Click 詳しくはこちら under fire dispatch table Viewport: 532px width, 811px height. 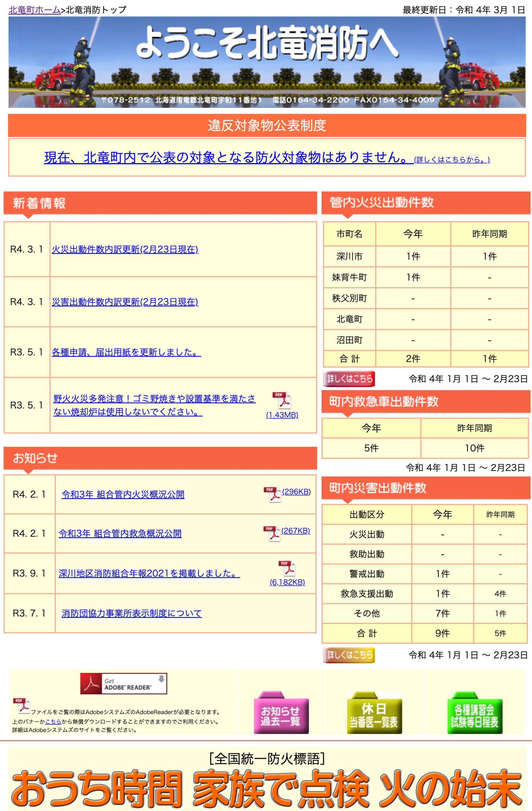coord(348,379)
